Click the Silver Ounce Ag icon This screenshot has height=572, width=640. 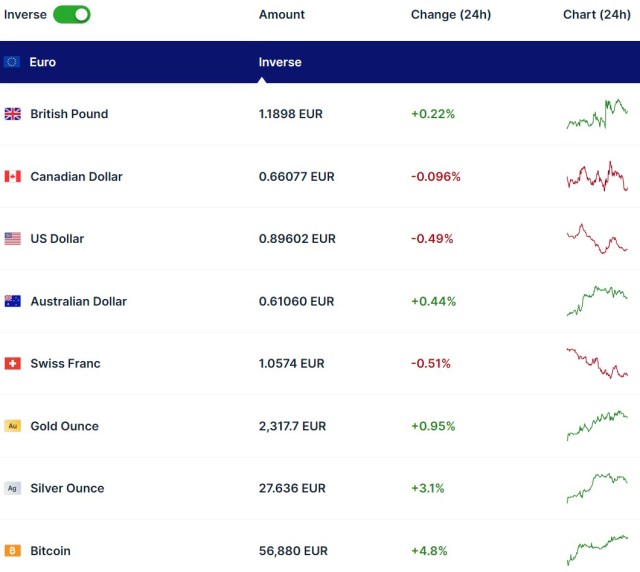tap(13, 489)
